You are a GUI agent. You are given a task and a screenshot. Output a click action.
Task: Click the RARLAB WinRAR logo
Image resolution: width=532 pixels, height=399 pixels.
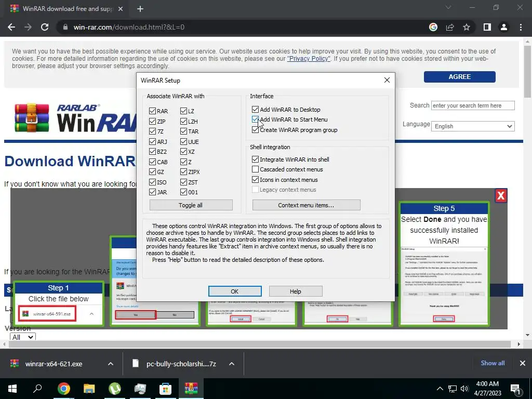(75, 118)
